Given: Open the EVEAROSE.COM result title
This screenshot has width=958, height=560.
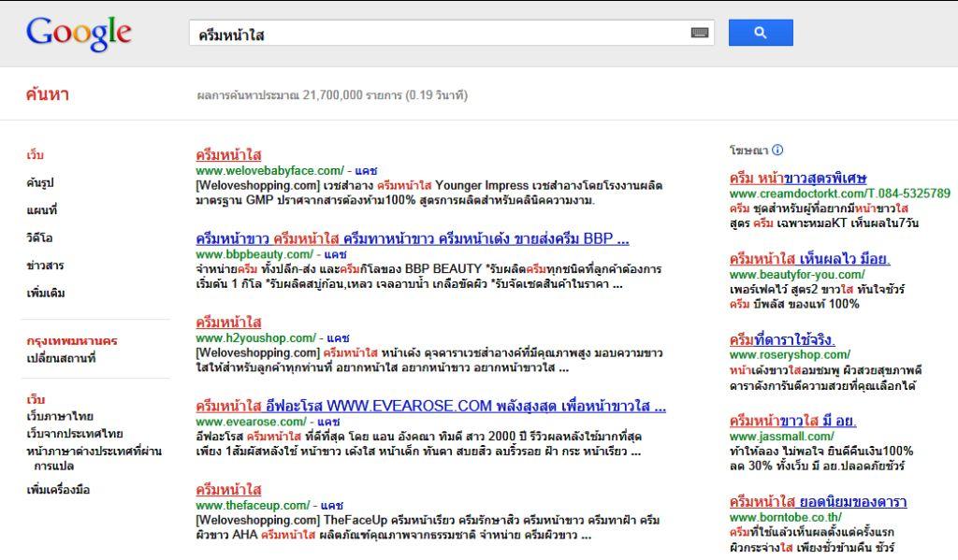Looking at the screenshot, I should coord(430,407).
